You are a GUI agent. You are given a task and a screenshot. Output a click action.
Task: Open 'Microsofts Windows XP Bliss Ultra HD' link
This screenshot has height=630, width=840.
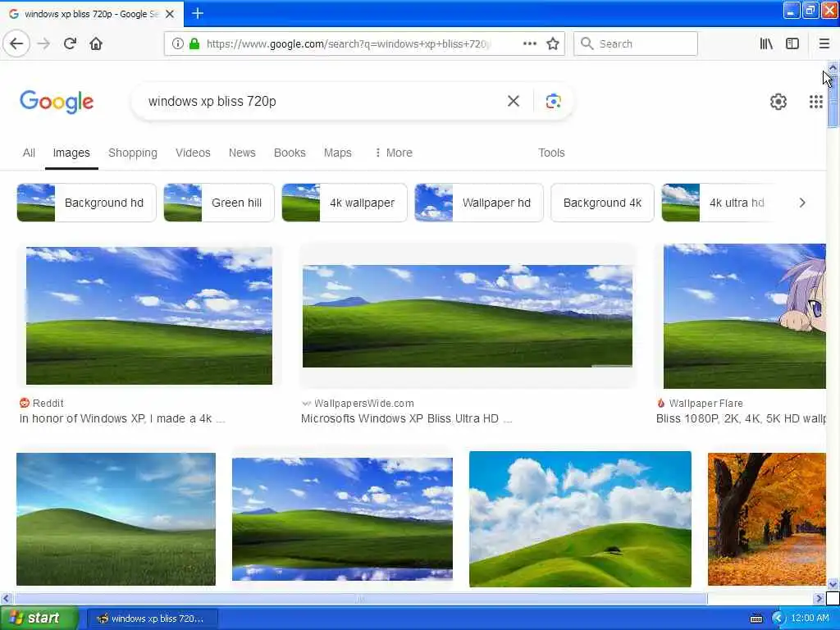pyautogui.click(x=407, y=418)
